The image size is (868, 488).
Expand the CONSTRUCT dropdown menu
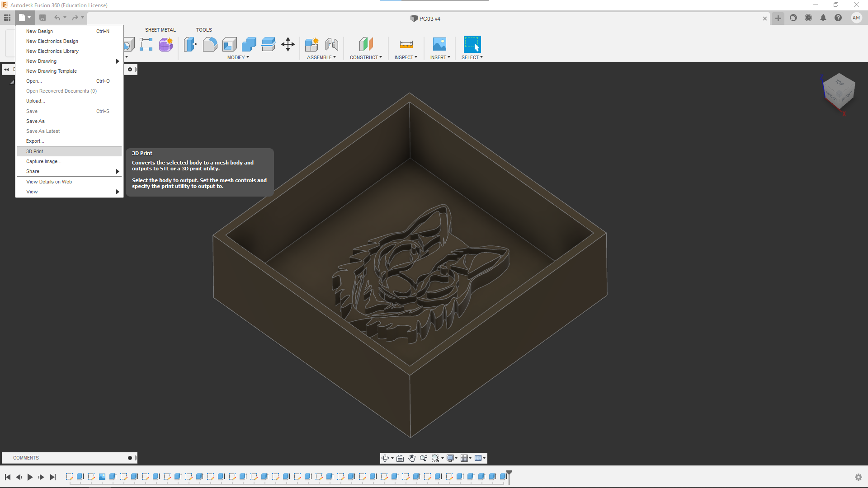[x=366, y=57]
